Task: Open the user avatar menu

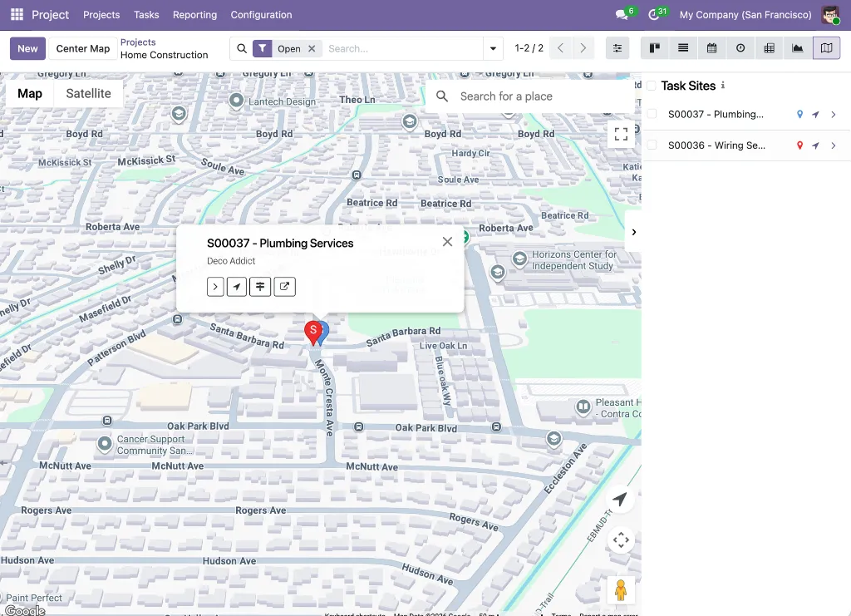Action: [830, 15]
